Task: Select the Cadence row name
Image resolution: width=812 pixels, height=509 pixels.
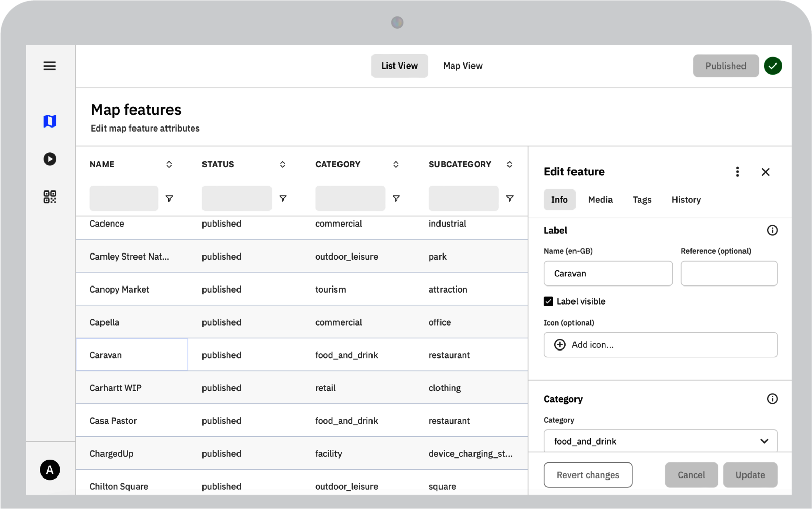Action: coord(107,224)
